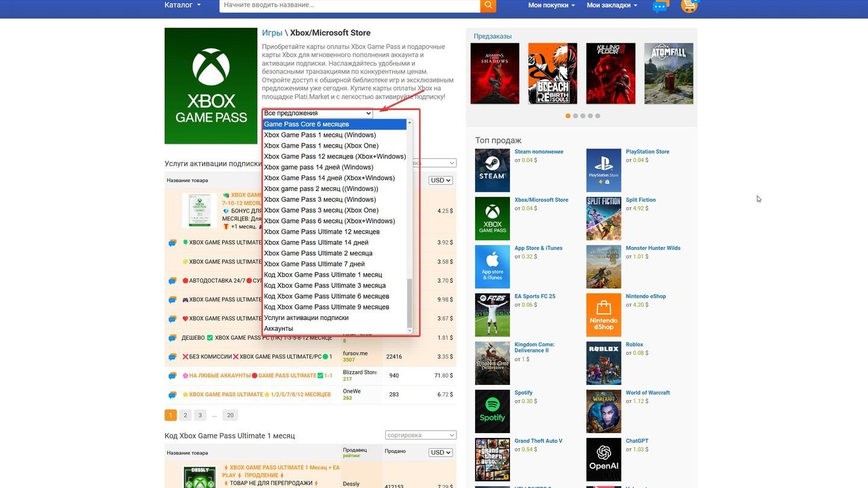Open the Мои покупки dropdown
868x488 pixels.
click(x=552, y=5)
